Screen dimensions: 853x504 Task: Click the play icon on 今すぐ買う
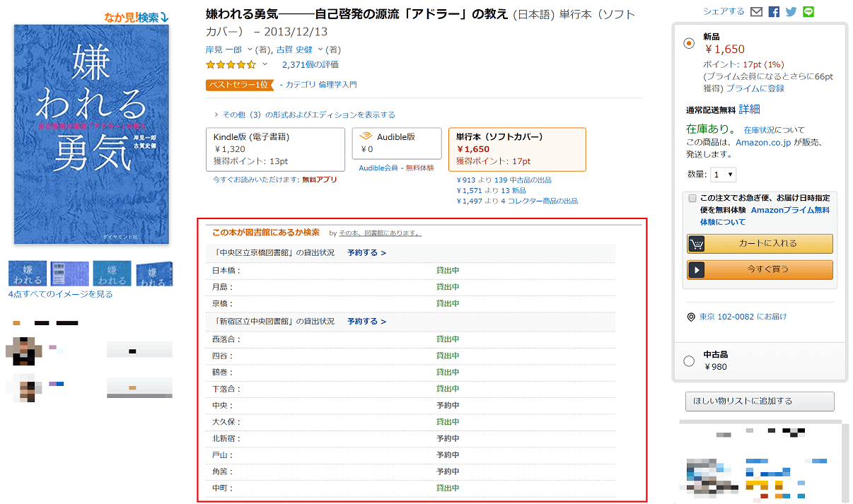(x=697, y=270)
